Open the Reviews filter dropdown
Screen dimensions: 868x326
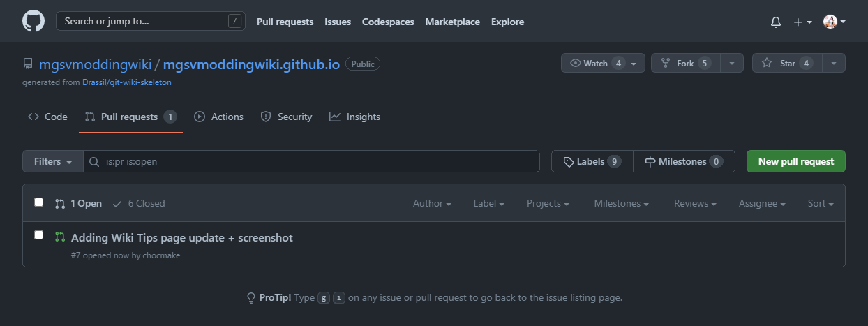tap(696, 203)
